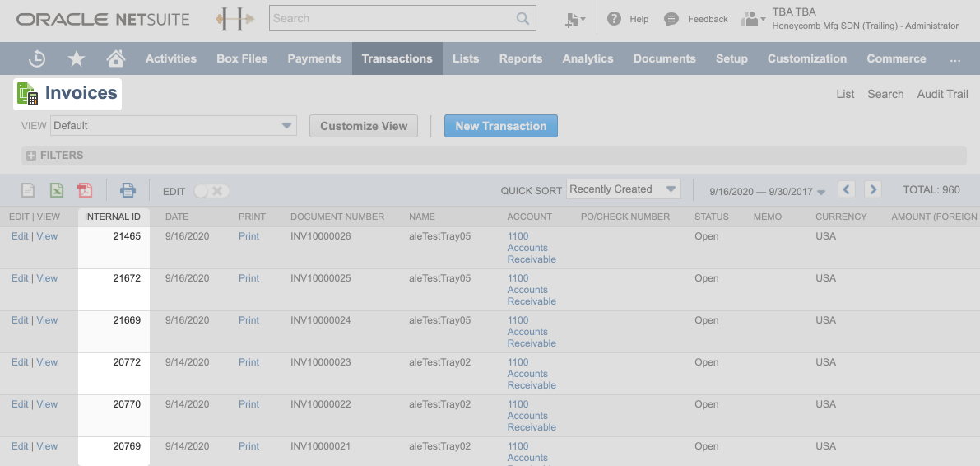Viewport: 980px width, 466px height.
Task: Go to the next page arrow
Action: (873, 189)
